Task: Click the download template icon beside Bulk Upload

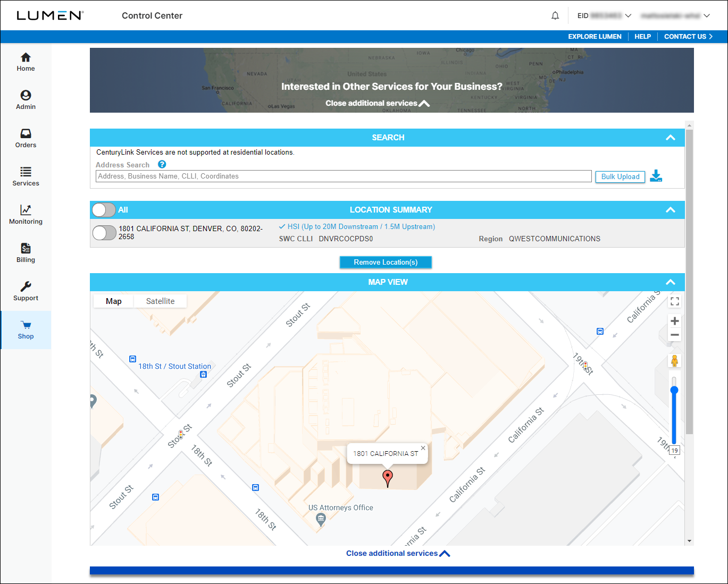Action: (x=656, y=176)
